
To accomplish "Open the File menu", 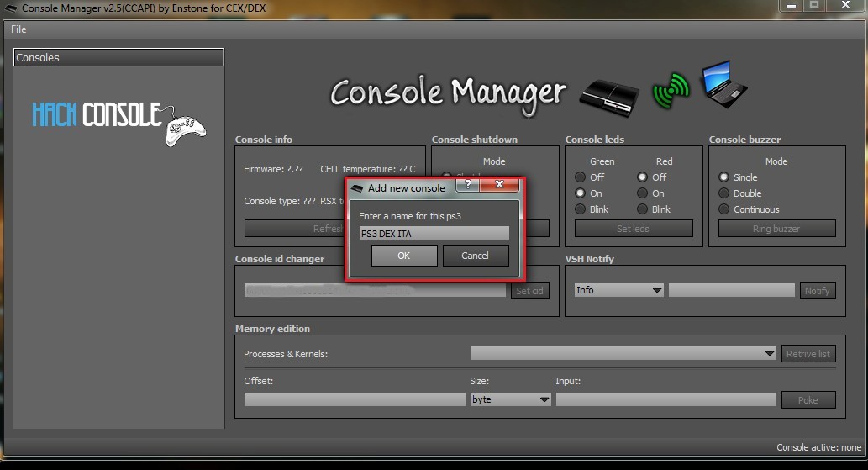I will coord(18,29).
